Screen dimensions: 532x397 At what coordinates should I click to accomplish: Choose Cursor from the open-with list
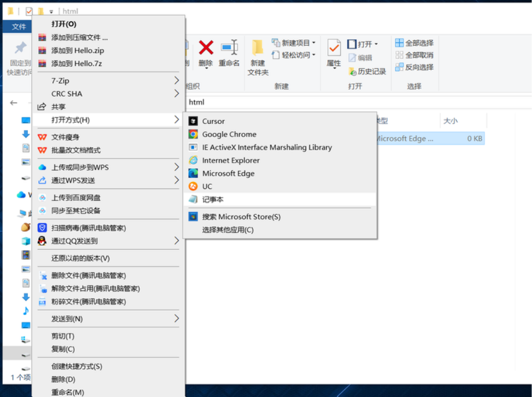pyautogui.click(x=212, y=121)
